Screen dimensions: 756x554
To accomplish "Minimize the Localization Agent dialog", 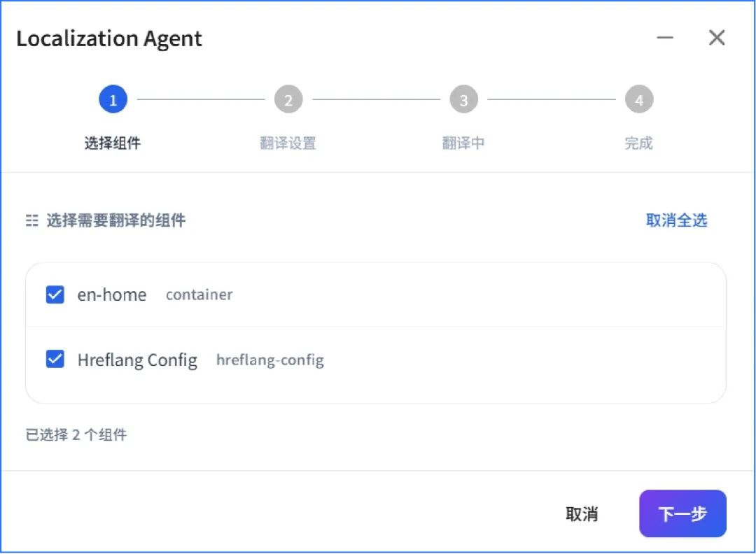I will (x=665, y=38).
